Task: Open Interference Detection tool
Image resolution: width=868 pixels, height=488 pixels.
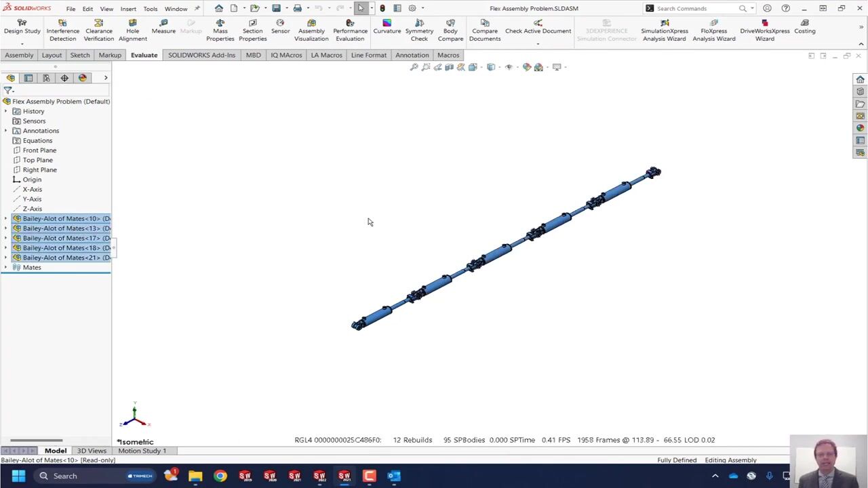Action: (x=62, y=30)
